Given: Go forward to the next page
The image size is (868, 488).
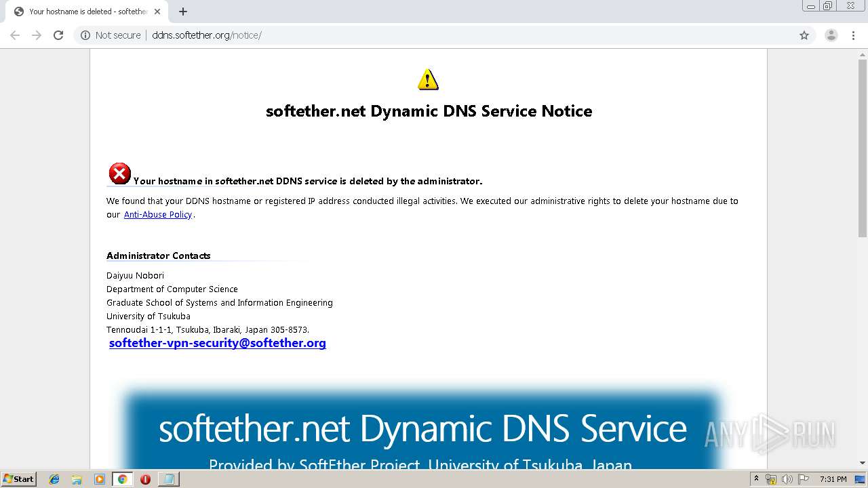Looking at the screenshot, I should point(37,35).
